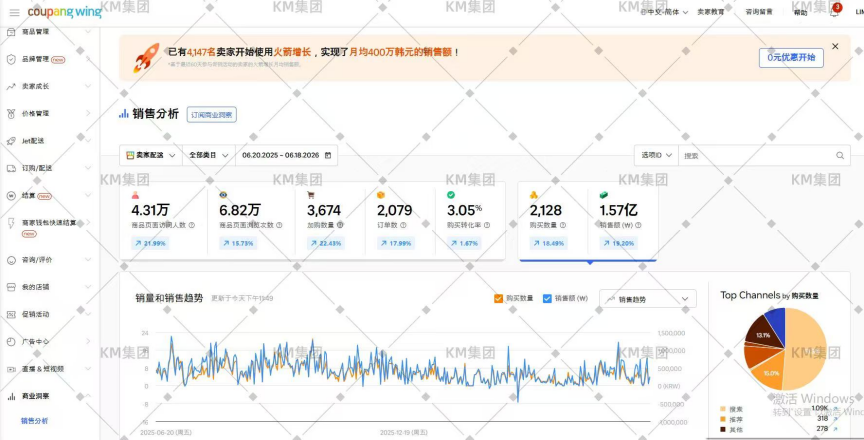864x440 pixels.
Task: Click the 价格管理 medal icon in sidebar
Action: 11,113
